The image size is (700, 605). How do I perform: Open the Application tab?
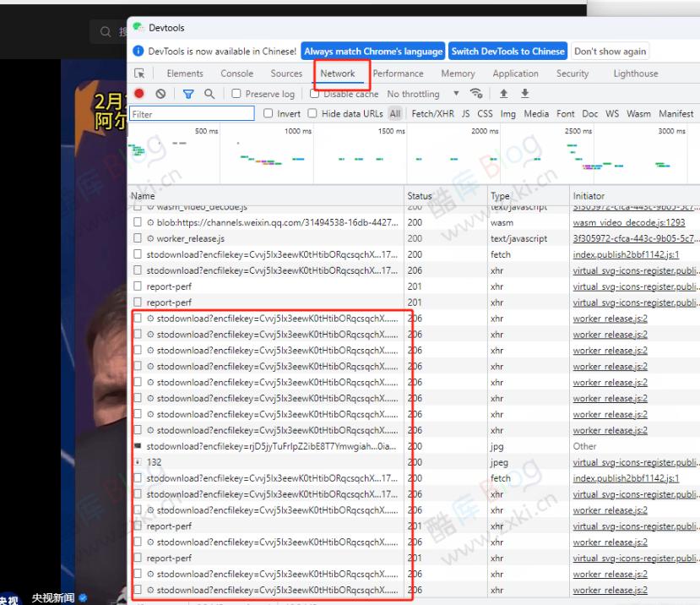(515, 74)
